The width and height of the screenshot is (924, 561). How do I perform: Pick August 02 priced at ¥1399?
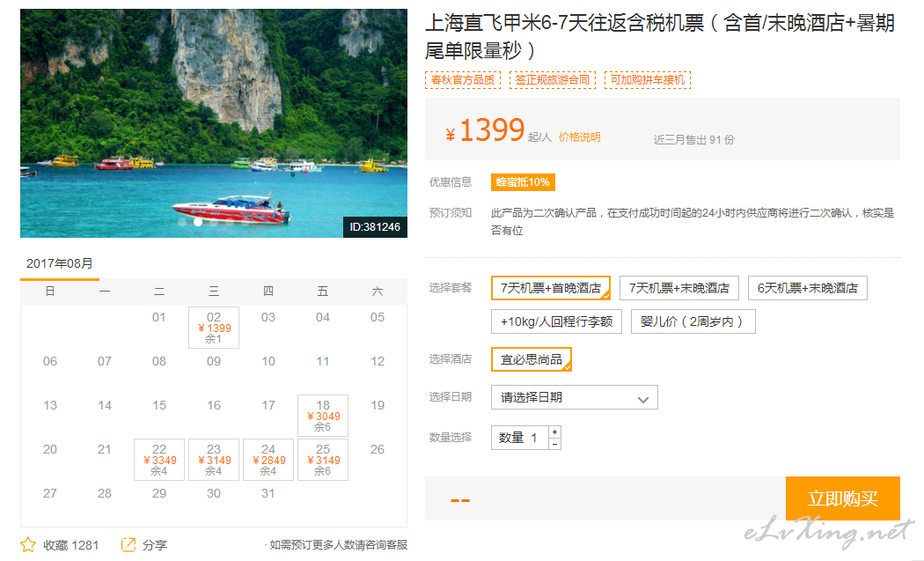[x=214, y=328]
